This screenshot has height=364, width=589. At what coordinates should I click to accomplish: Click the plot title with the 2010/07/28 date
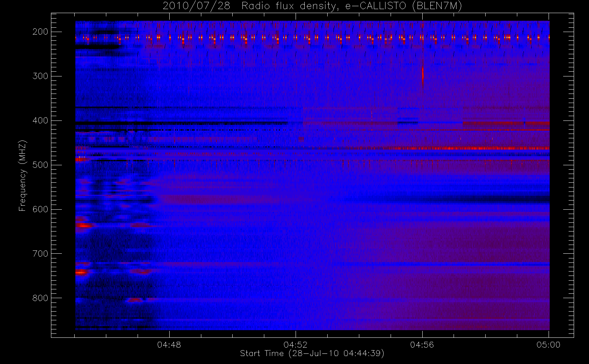coord(312,6)
